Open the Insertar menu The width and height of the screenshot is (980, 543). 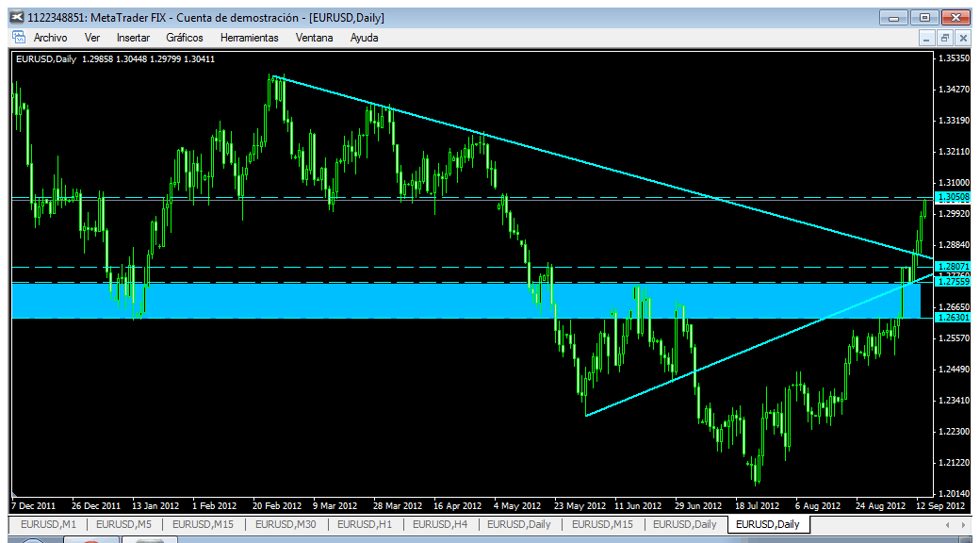[x=133, y=38]
